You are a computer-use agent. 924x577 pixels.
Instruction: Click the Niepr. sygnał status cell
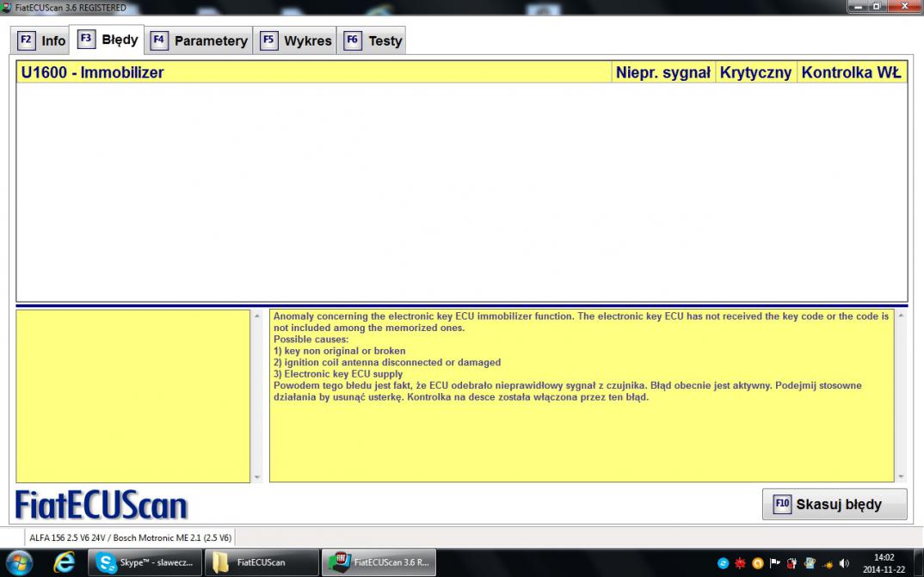(663, 72)
